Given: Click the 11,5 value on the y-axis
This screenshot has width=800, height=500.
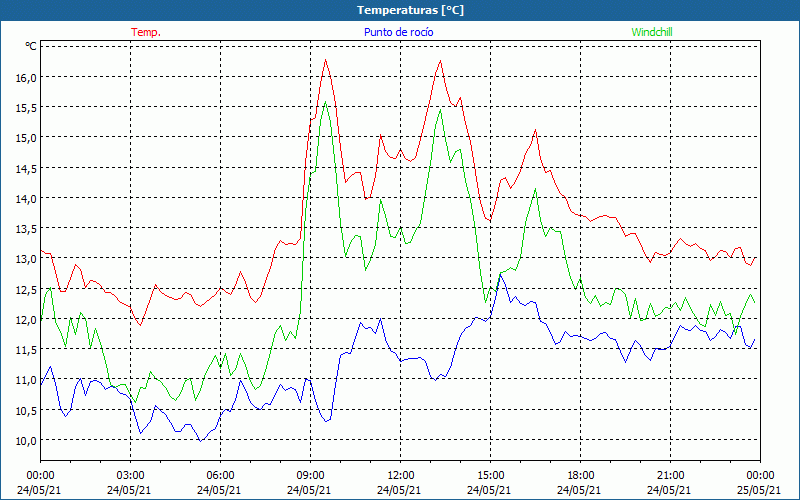Looking at the screenshot, I should pyautogui.click(x=26, y=349).
